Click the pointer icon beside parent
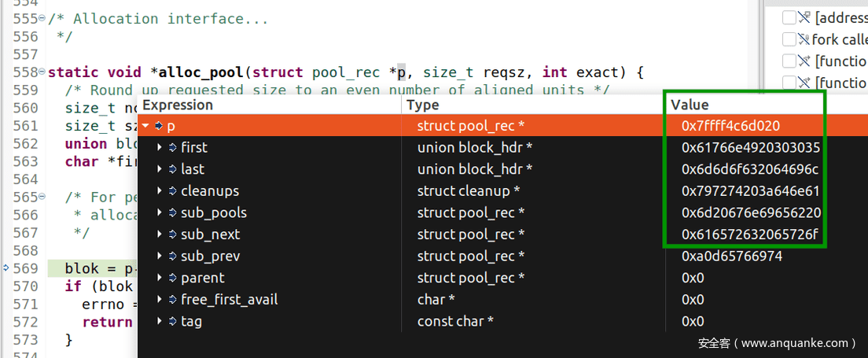The image size is (868, 358). [x=173, y=278]
